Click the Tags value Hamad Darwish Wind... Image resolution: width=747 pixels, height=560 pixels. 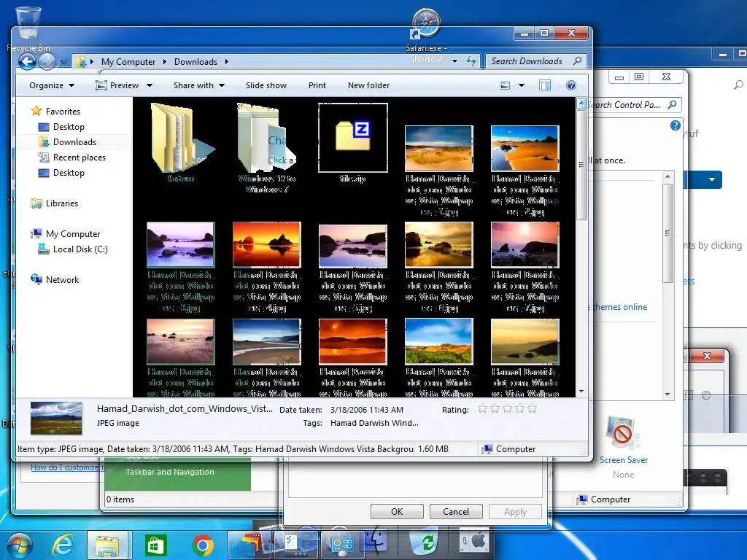374,423
